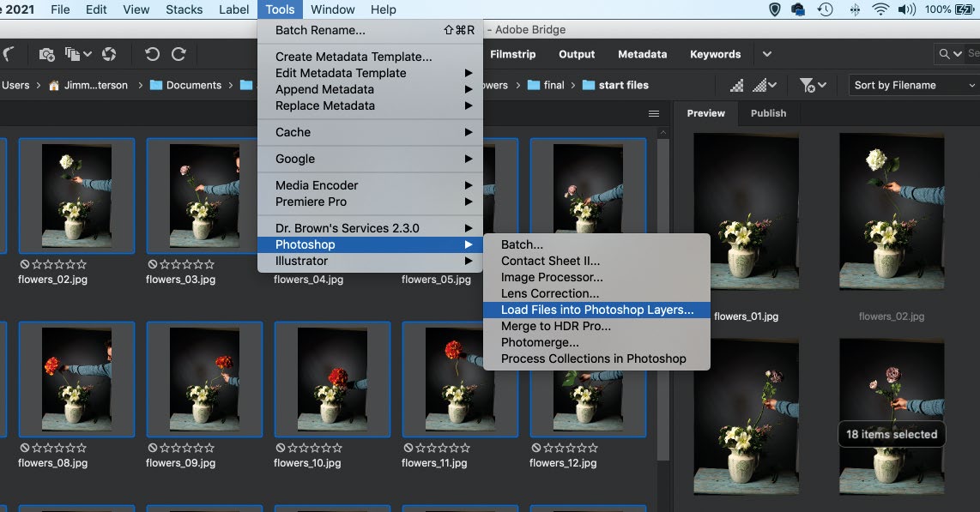980x512 pixels.
Task: Select Contact Sheet II... from the submenu
Action: click(x=597, y=261)
